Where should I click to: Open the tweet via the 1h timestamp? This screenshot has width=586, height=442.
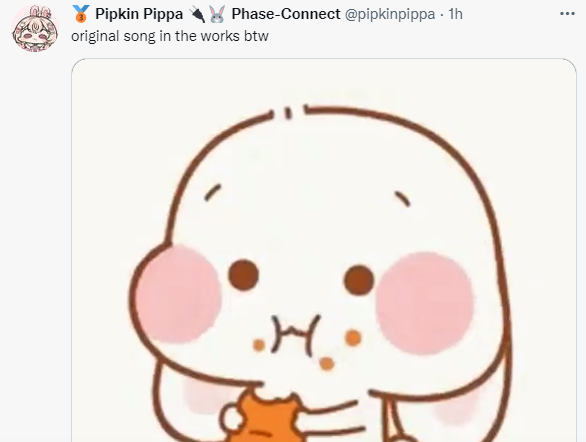[456, 14]
